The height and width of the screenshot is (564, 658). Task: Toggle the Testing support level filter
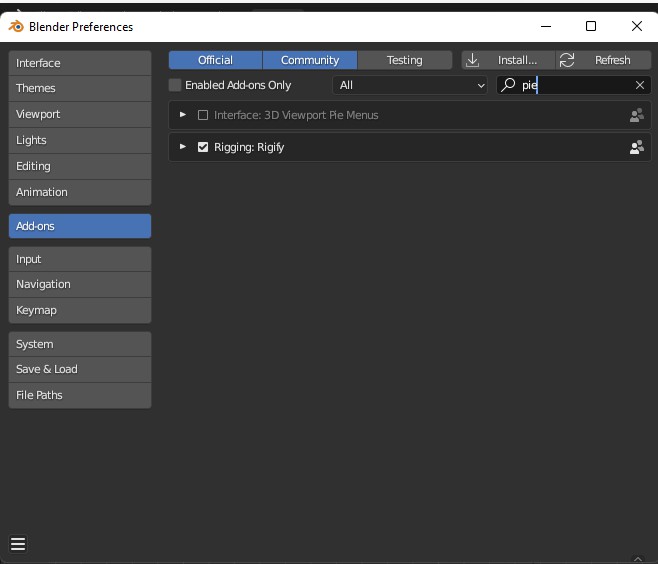[x=404, y=60]
